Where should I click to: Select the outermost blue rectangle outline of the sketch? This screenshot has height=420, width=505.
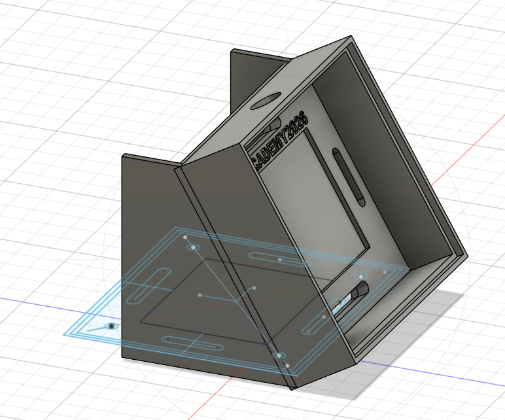pos(236,302)
